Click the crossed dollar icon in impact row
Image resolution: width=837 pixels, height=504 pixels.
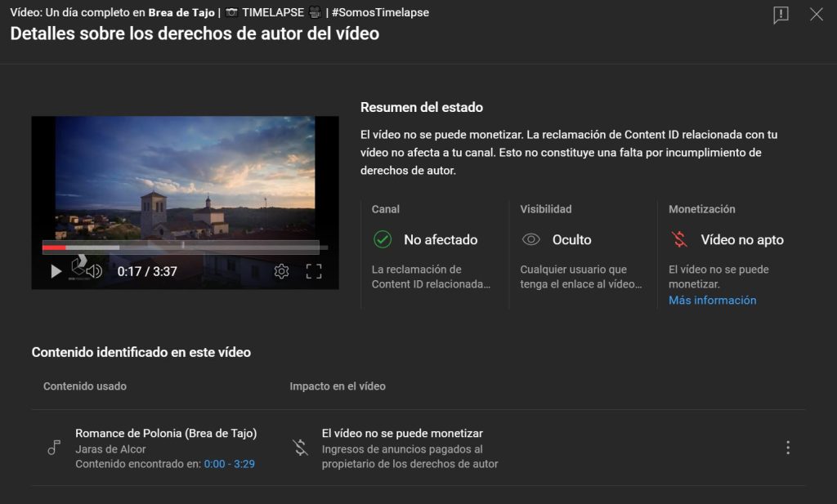(x=300, y=448)
